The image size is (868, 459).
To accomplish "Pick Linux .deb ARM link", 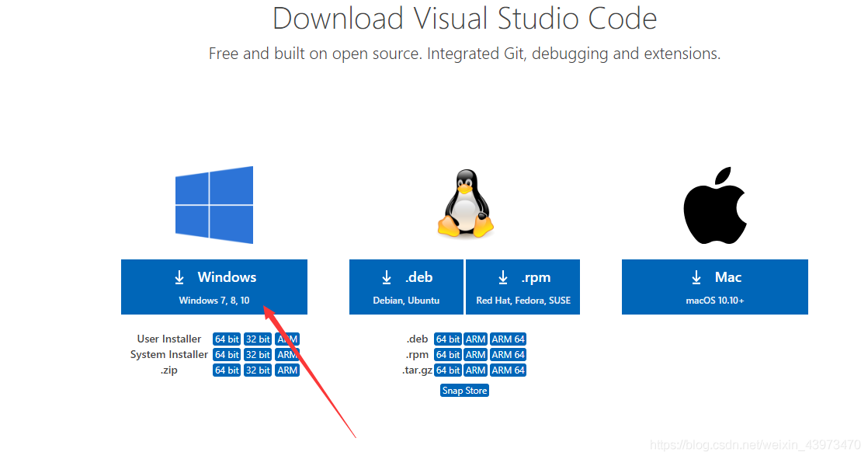I will tap(475, 339).
